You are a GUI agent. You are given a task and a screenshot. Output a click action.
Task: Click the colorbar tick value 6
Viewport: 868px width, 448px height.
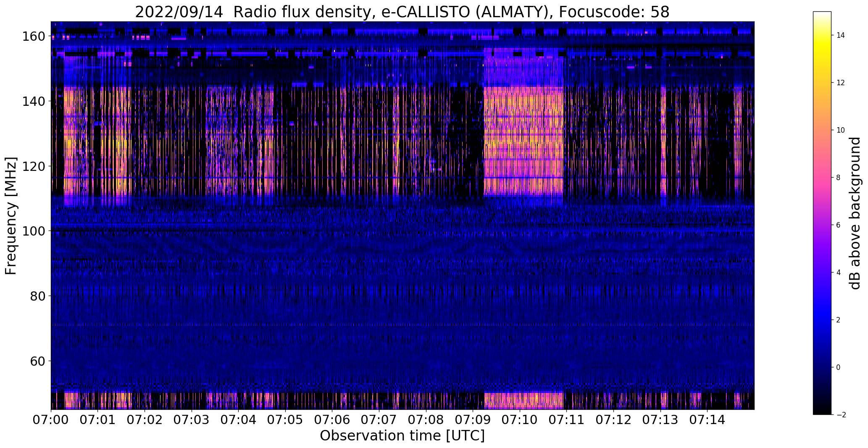pyautogui.click(x=839, y=225)
